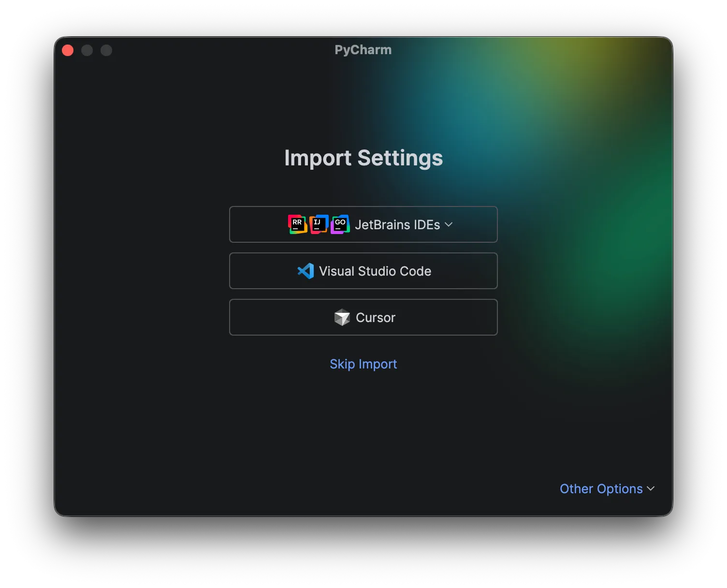This screenshot has width=727, height=588.
Task: Click the Import Settings heading
Action: pyautogui.click(x=363, y=158)
